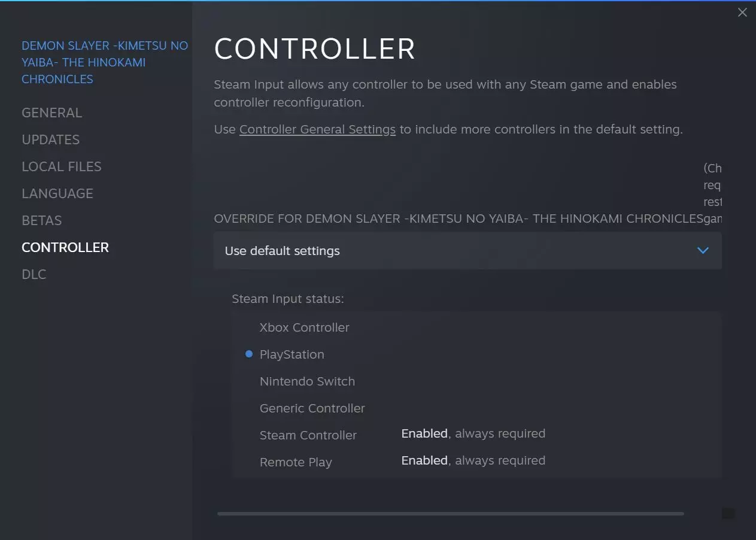Click Enabled status next to Remote Play

424,460
